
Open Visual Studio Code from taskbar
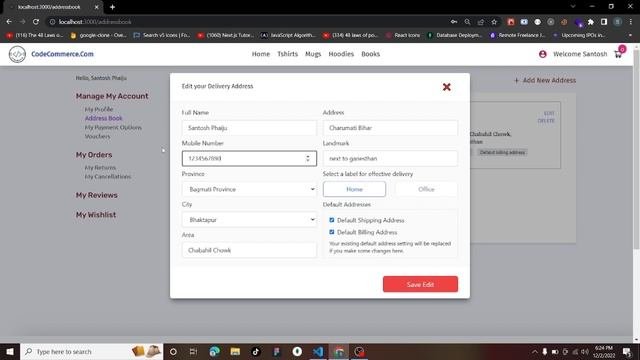click(x=318, y=351)
